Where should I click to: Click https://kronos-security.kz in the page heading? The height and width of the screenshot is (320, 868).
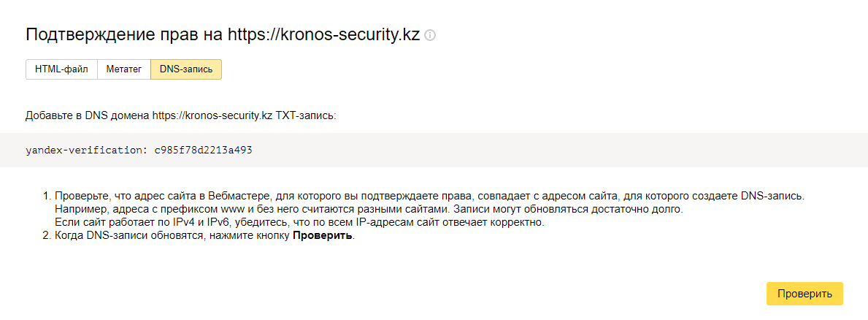324,35
